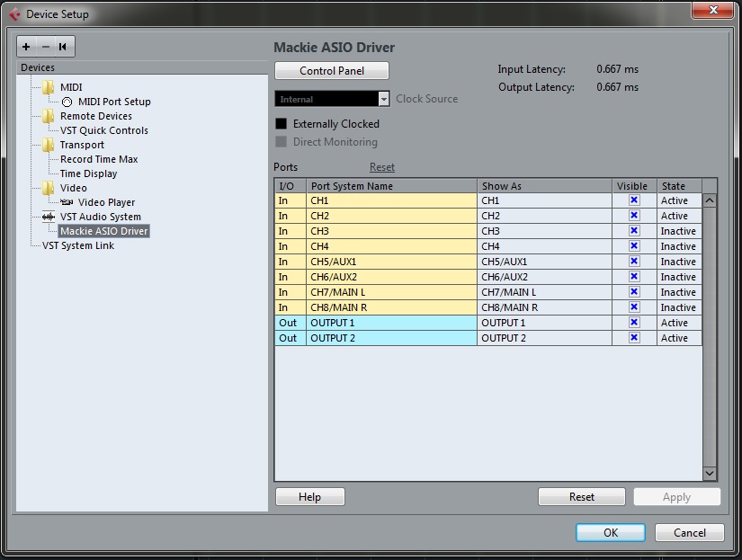This screenshot has width=742, height=560.
Task: Click the Inactive state for CH4
Action: (678, 246)
